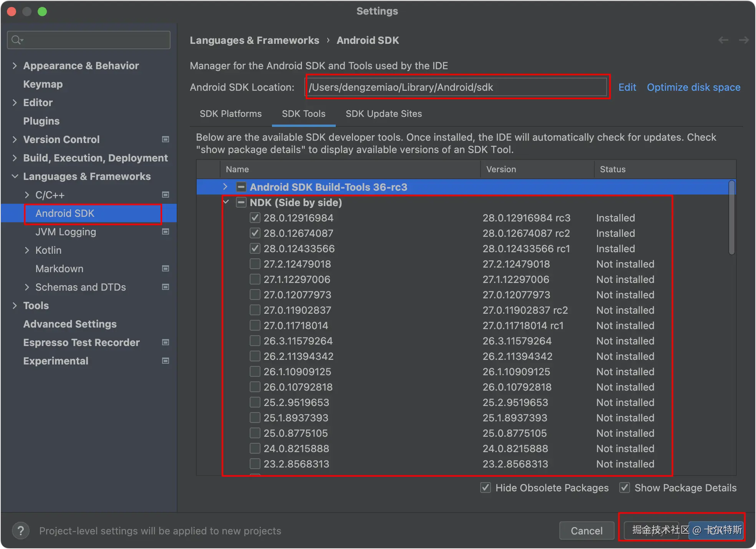Switch to the SDK Platforms tab
The width and height of the screenshot is (756, 549).
[230, 114]
